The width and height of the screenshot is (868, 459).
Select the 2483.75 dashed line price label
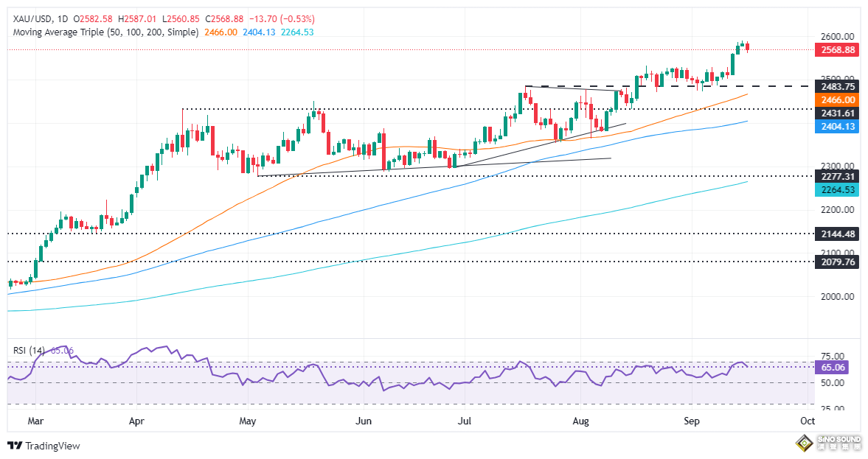click(x=837, y=87)
